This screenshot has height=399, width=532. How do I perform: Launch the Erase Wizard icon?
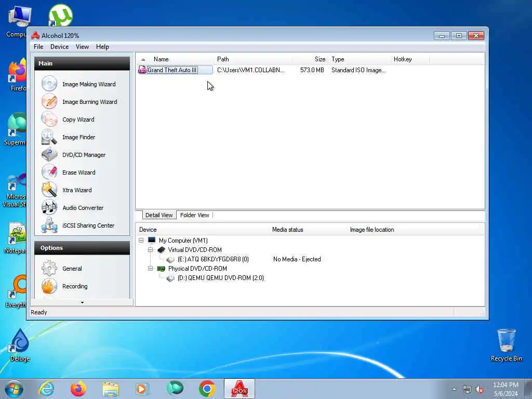point(49,172)
